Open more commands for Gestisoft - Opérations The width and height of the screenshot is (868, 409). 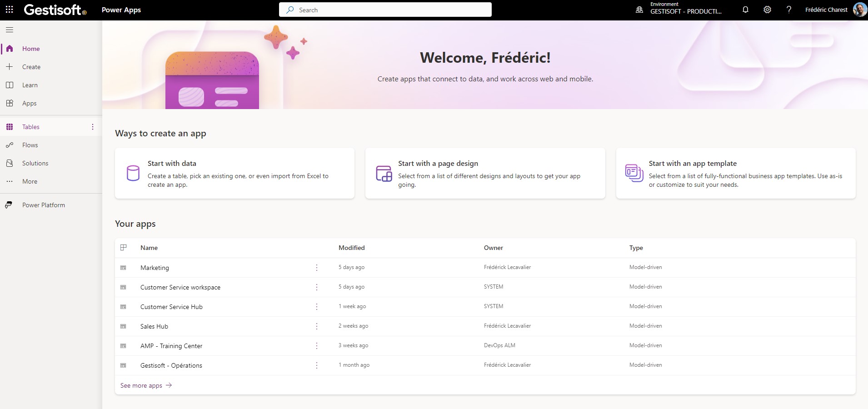tap(317, 365)
